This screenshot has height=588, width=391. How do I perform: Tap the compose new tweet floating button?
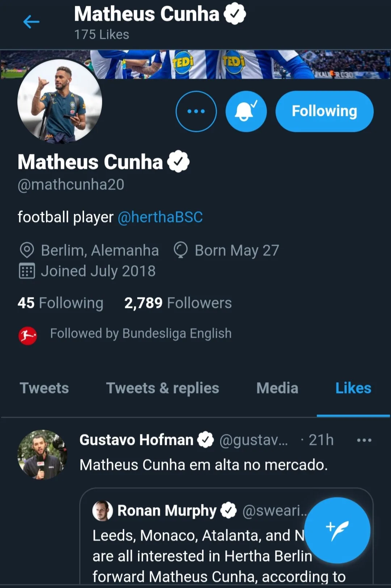coord(337,530)
